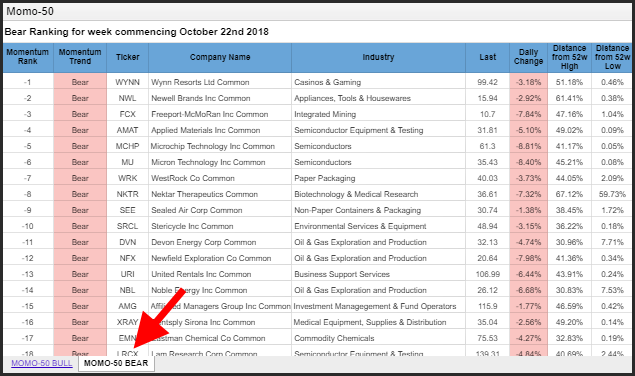Select the NKTR ticker cell
Screen dimensions: 635x376
[128, 194]
